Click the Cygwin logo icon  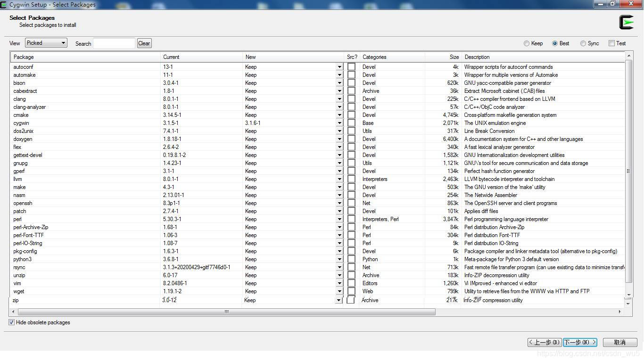pyautogui.click(x=626, y=22)
